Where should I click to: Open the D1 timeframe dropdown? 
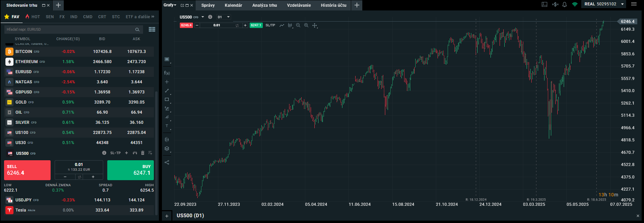224,17
